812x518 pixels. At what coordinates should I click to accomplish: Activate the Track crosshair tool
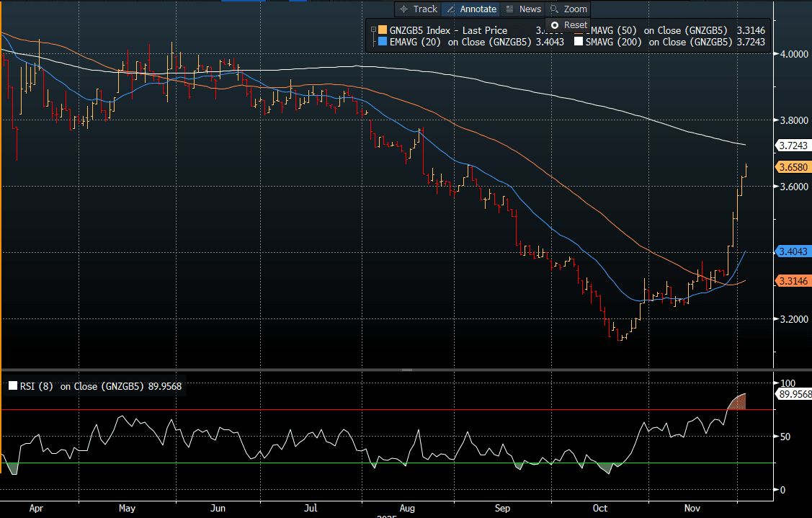click(x=403, y=9)
